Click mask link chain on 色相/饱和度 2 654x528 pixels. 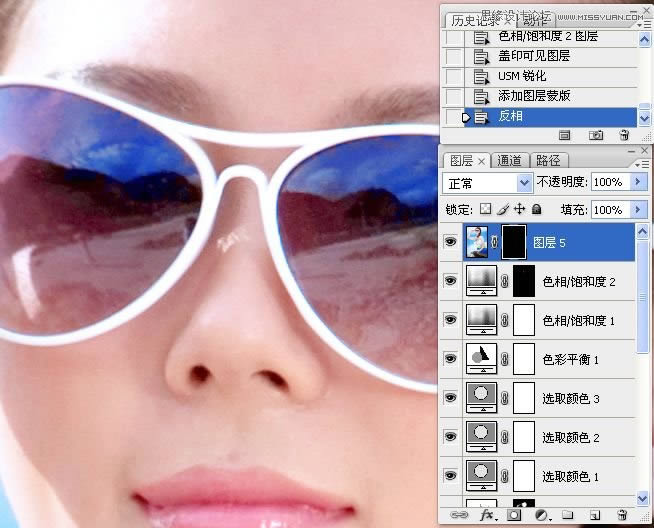click(x=504, y=281)
